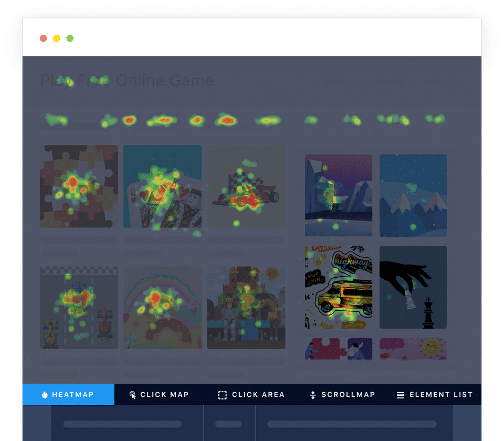Open the highway van sticker thumbnail
504x441 pixels.
[339, 287]
